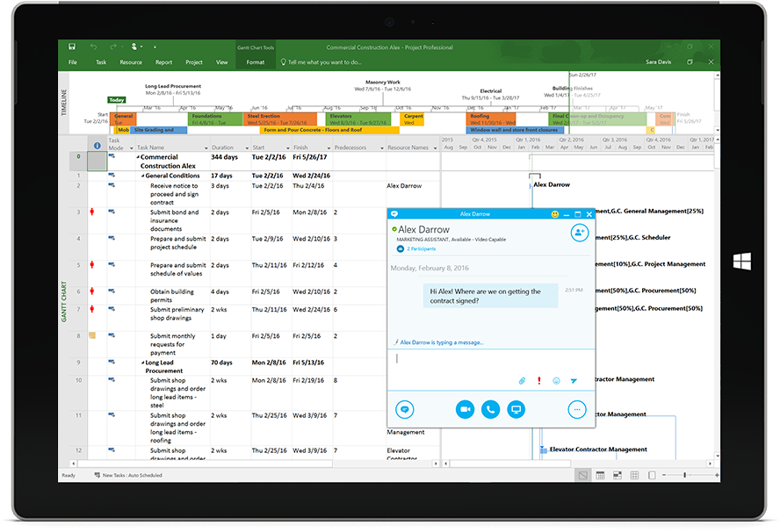Switch to the Resource ribbon tab
This screenshot has width=780, height=532.
click(131, 62)
